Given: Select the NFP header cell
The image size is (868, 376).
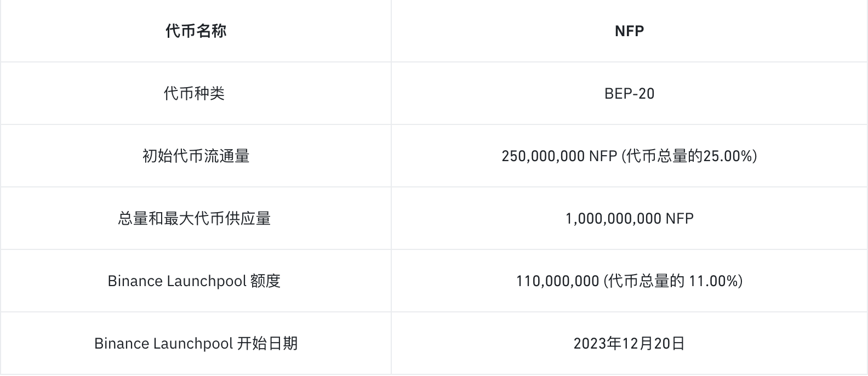Looking at the screenshot, I should point(629,31).
